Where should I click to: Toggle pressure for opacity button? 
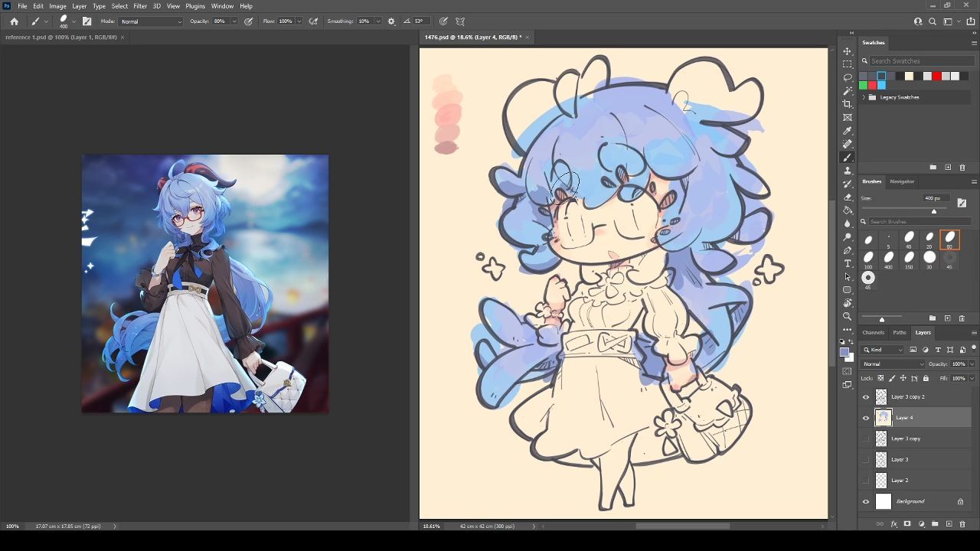click(x=249, y=21)
